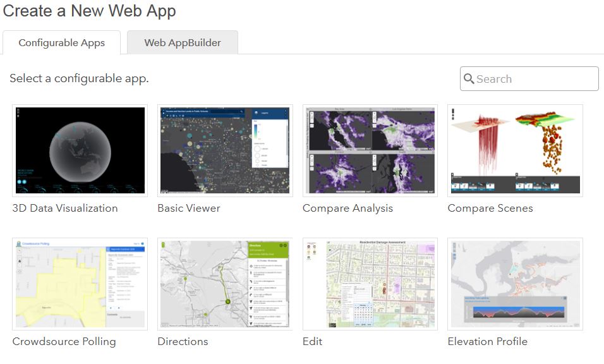Click the Edit label text
The image size is (604, 364).
(313, 341)
